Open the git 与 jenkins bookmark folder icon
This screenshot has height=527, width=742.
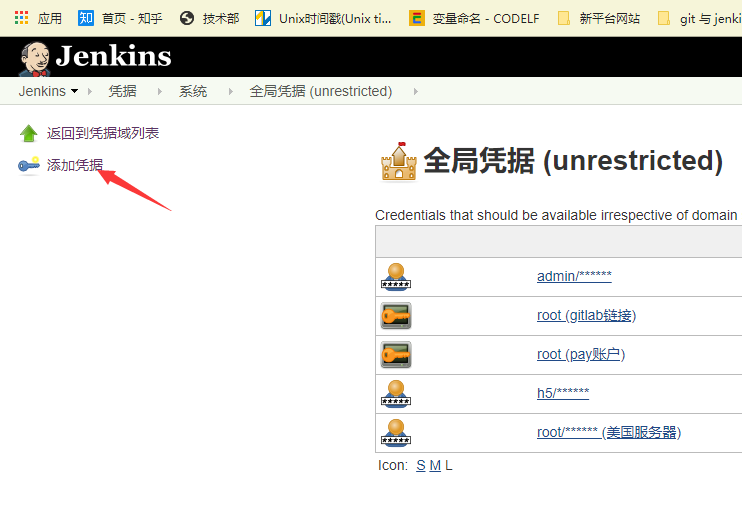[664, 18]
